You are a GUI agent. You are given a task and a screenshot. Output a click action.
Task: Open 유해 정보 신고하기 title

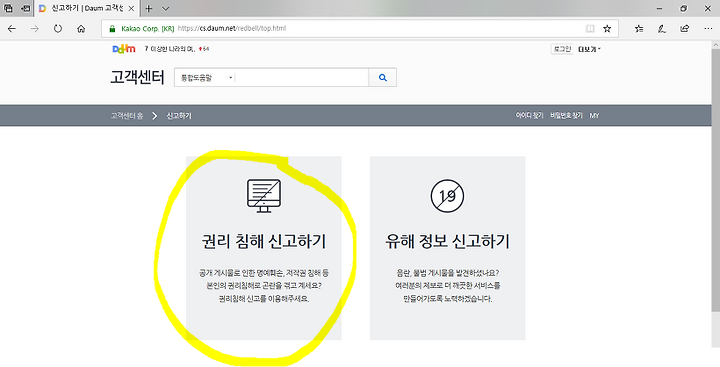[447, 242]
